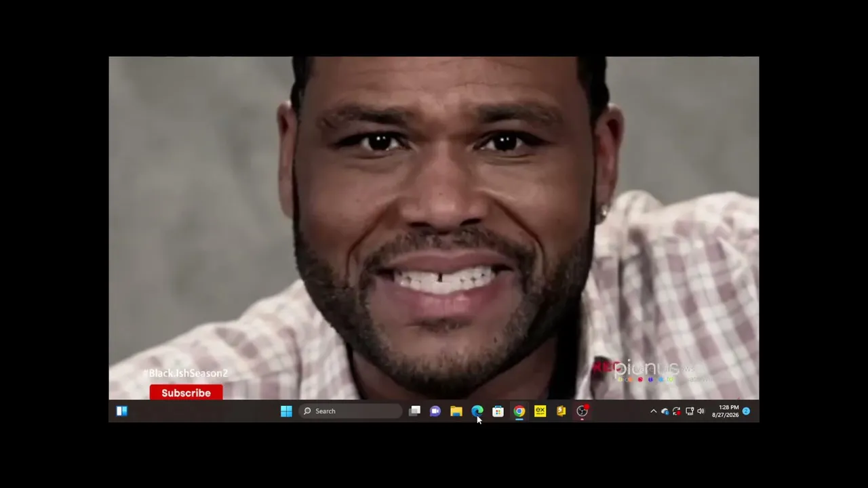Open the Windows Start menu
The width and height of the screenshot is (868, 488).
point(286,411)
